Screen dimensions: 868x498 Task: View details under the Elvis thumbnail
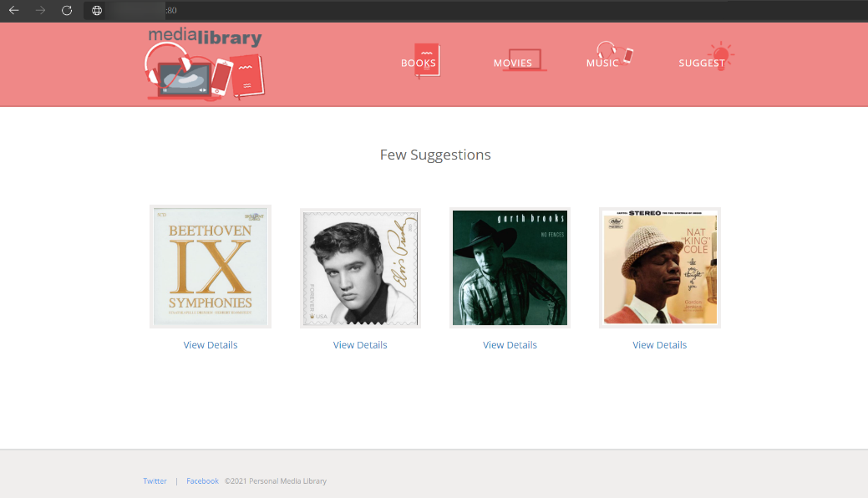coord(360,345)
